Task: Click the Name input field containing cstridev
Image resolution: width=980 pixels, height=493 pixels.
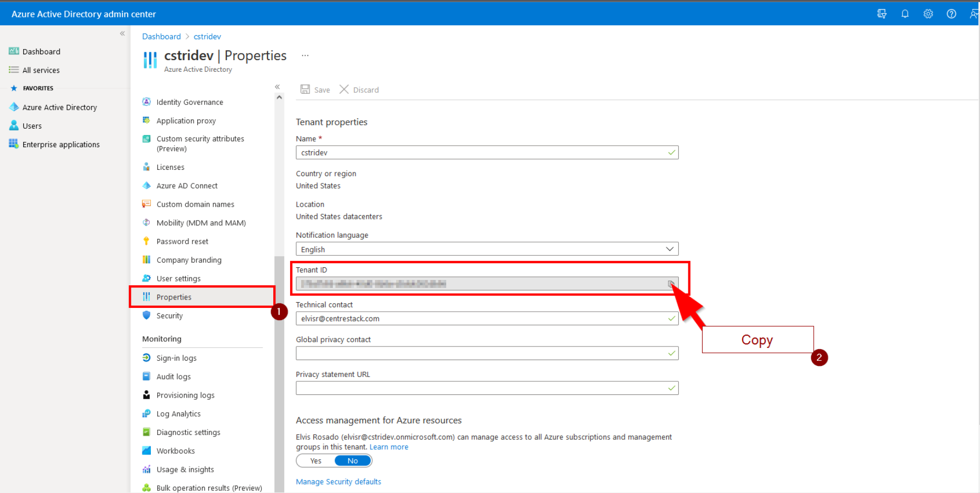Action: [x=487, y=152]
